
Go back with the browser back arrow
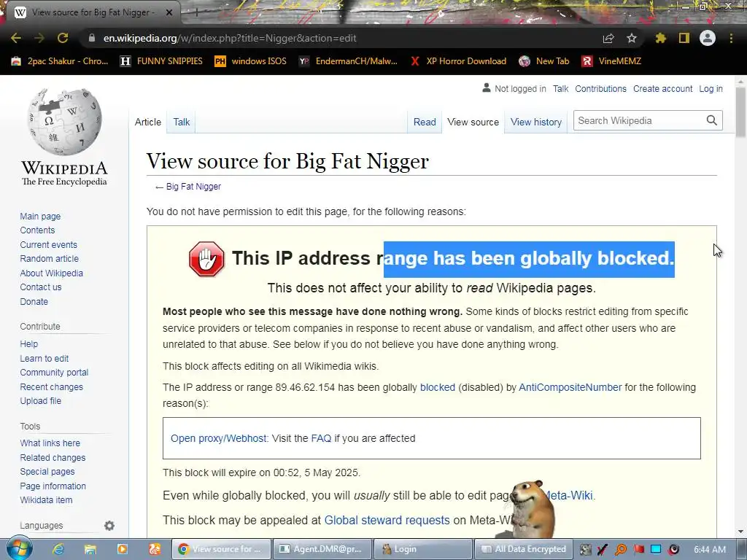pos(16,38)
